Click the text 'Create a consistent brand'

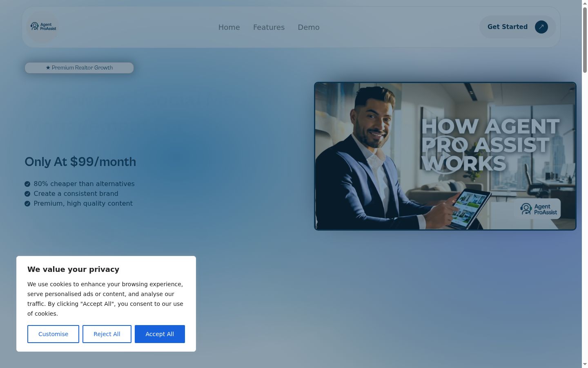click(76, 194)
